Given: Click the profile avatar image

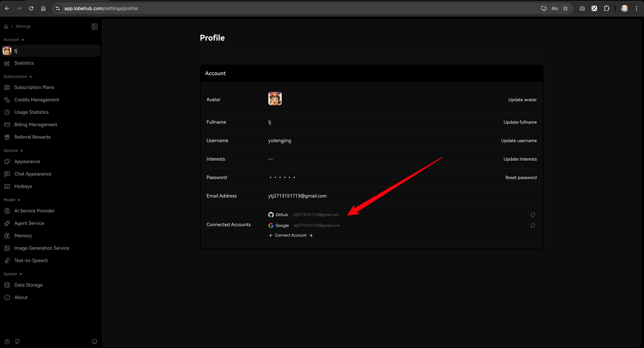Looking at the screenshot, I should (x=275, y=98).
